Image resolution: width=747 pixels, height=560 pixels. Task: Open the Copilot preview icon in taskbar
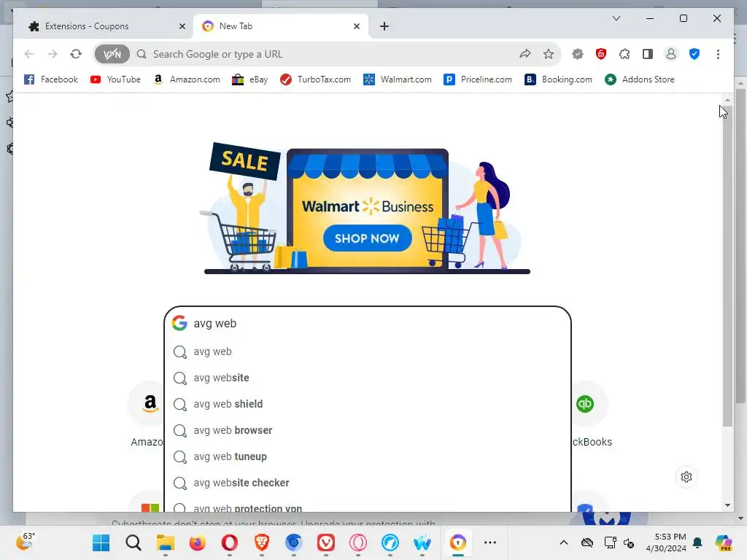(x=724, y=542)
